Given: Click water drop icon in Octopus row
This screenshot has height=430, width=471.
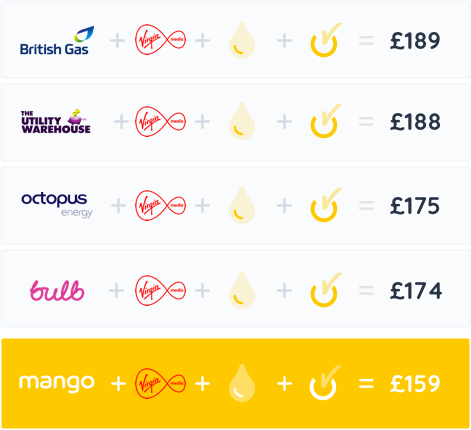Looking at the screenshot, I should click(x=242, y=205).
